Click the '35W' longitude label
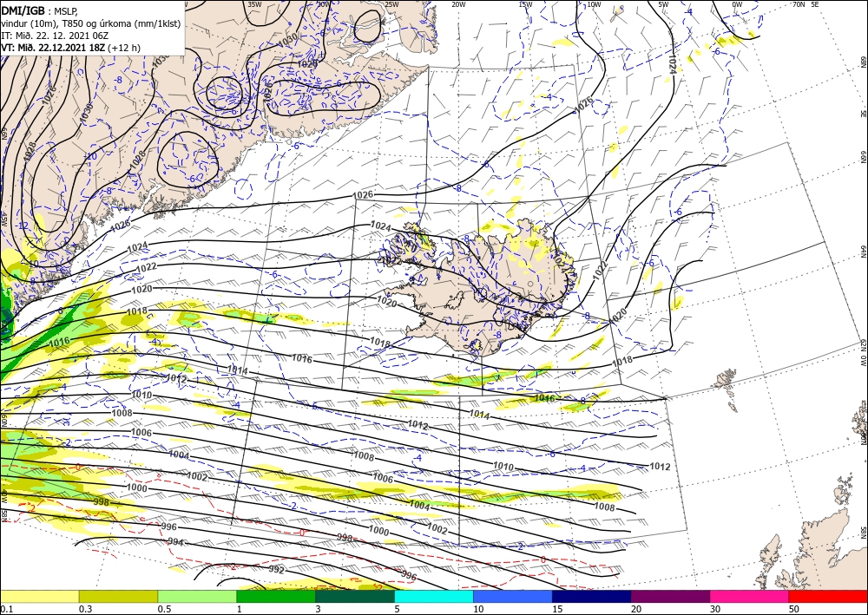The width and height of the screenshot is (868, 615). click(x=254, y=4)
